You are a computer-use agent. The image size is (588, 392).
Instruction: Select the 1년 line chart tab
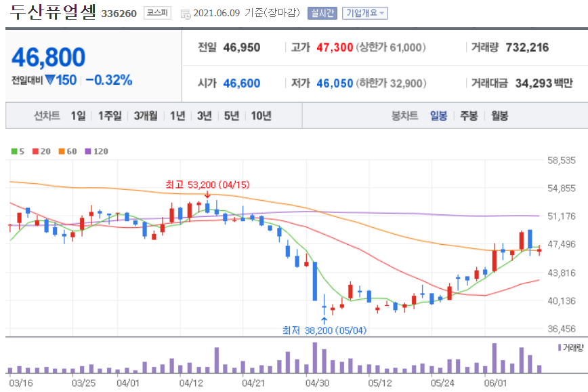coord(177,116)
